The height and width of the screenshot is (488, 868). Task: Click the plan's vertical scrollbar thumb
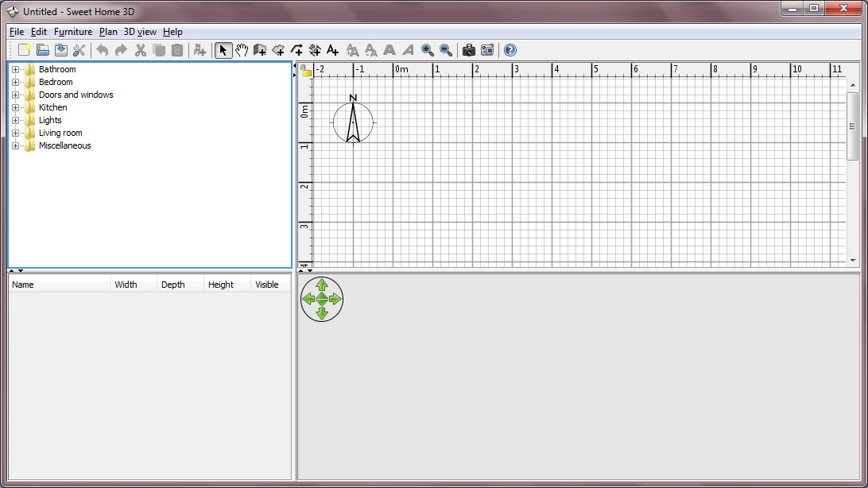[x=853, y=126]
